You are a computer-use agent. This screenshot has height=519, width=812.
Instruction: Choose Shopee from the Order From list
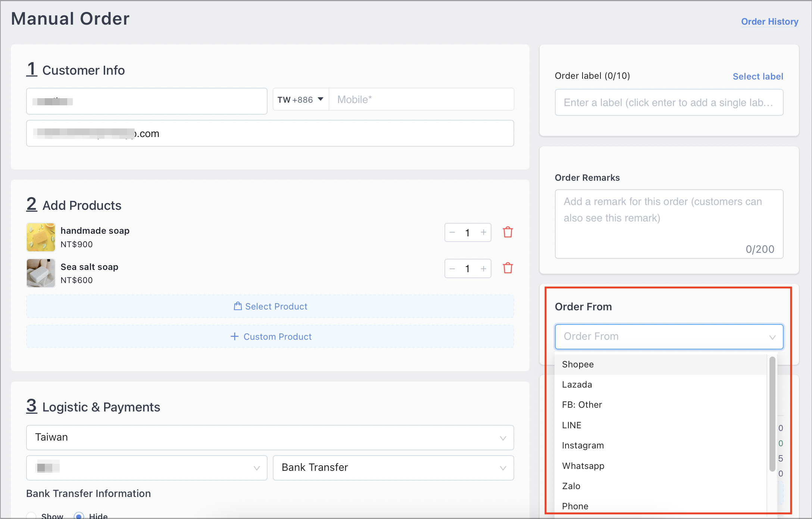(x=578, y=364)
